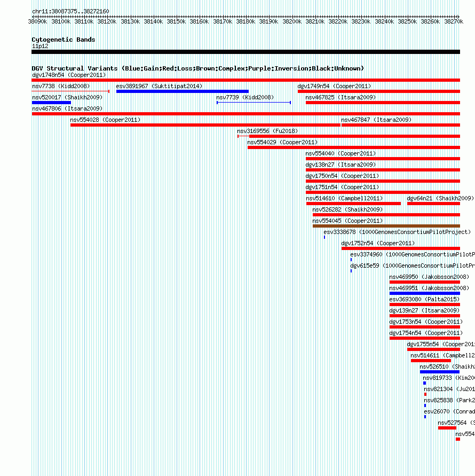
Task: Click the dgv1751n54 (Cooper2011) label
Action: coord(342,188)
